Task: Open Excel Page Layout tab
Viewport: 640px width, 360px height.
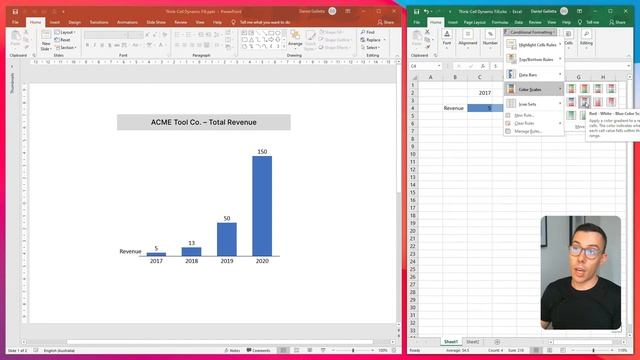Action: pos(474,22)
